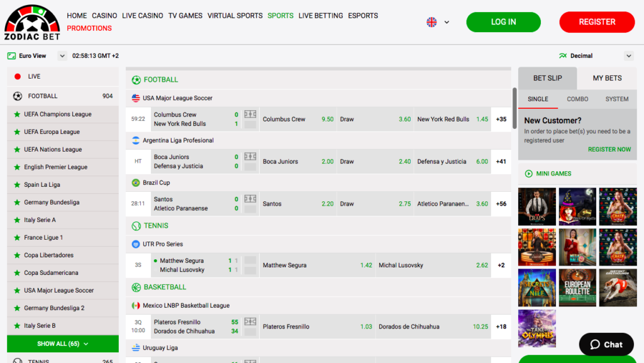The height and width of the screenshot is (363, 644).
Task: Open the Esports menu
Action: pyautogui.click(x=363, y=16)
